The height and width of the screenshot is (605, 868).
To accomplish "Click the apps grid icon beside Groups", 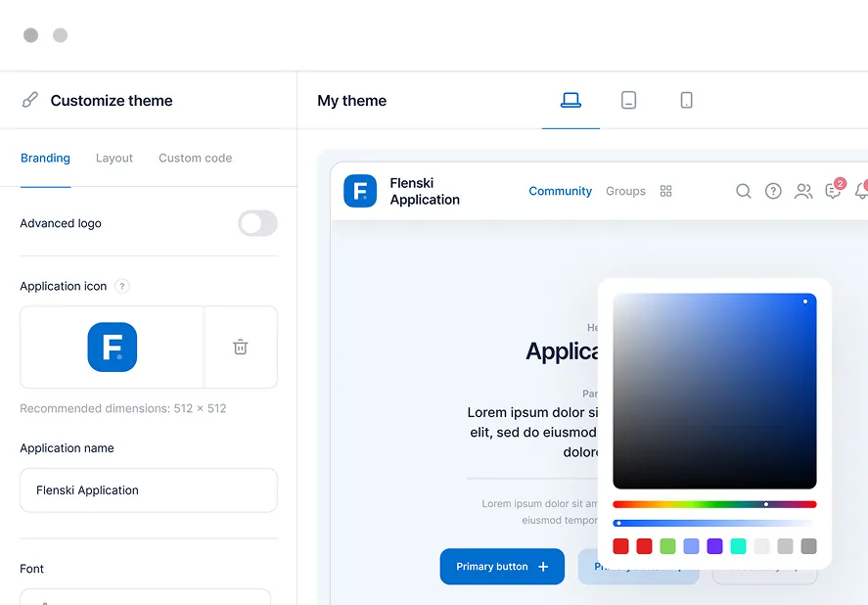I will (x=666, y=191).
